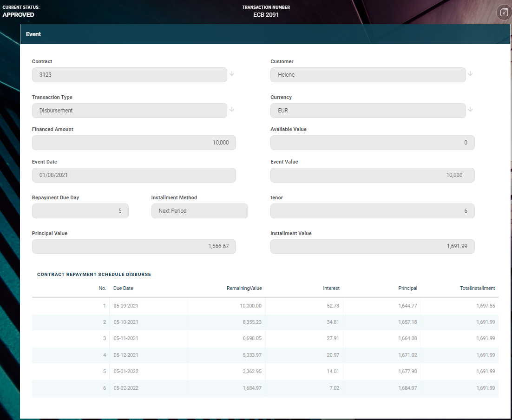Click the TotalInstallment column header

[477, 288]
